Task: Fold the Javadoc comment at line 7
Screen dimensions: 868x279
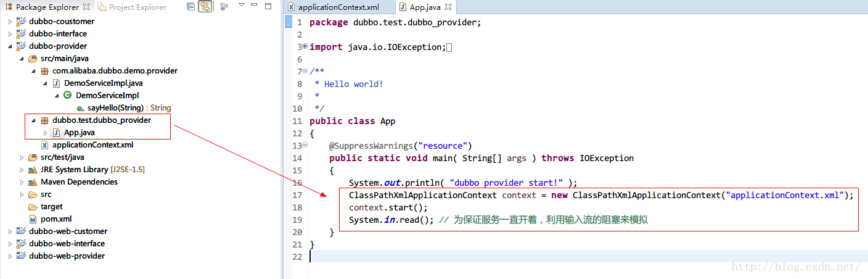Action: [x=305, y=72]
